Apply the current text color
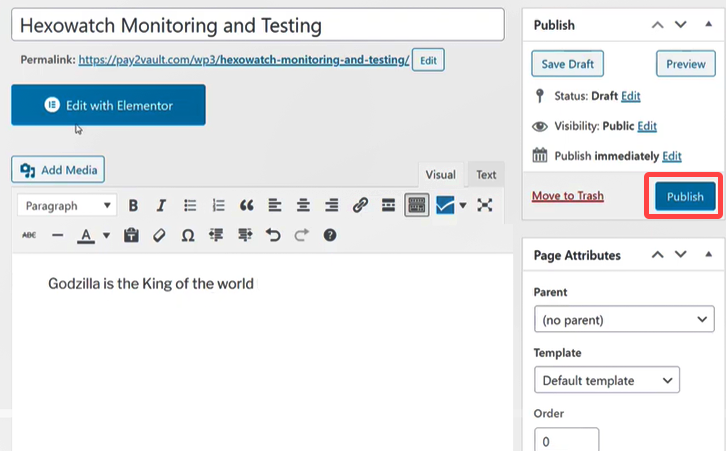 86,236
